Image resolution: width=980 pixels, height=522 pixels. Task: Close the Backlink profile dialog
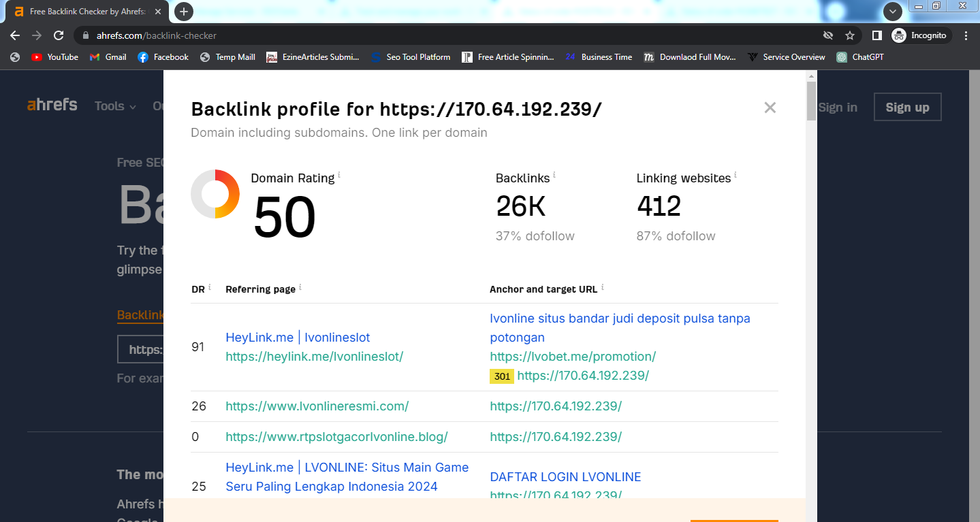tap(770, 108)
